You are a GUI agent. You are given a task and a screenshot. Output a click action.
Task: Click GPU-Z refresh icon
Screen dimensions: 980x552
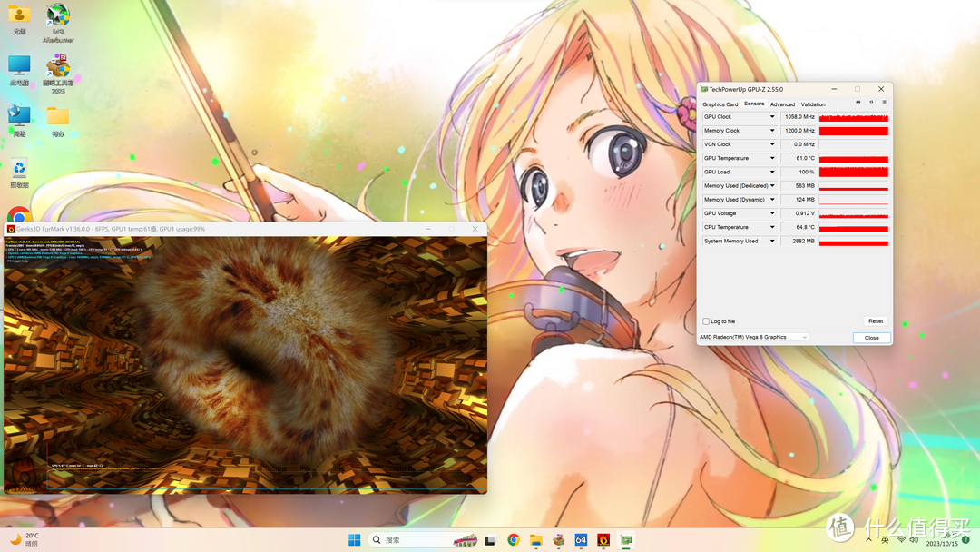[x=871, y=102]
